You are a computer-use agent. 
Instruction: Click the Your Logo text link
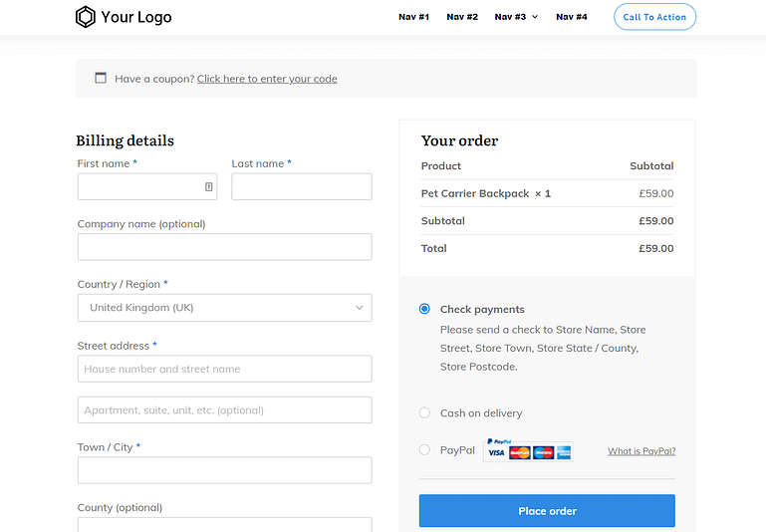(136, 17)
